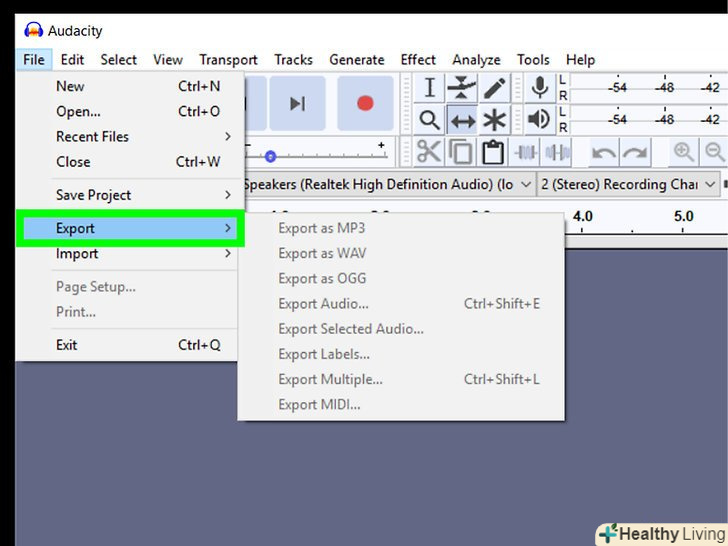This screenshot has height=546, width=728.
Task: Select the Zoom magnifier tool
Action: pyautogui.click(x=429, y=120)
